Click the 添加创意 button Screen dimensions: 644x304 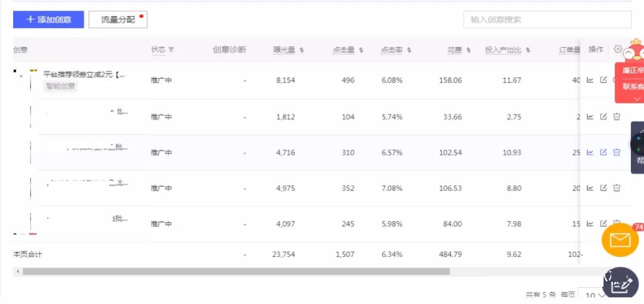48,19
